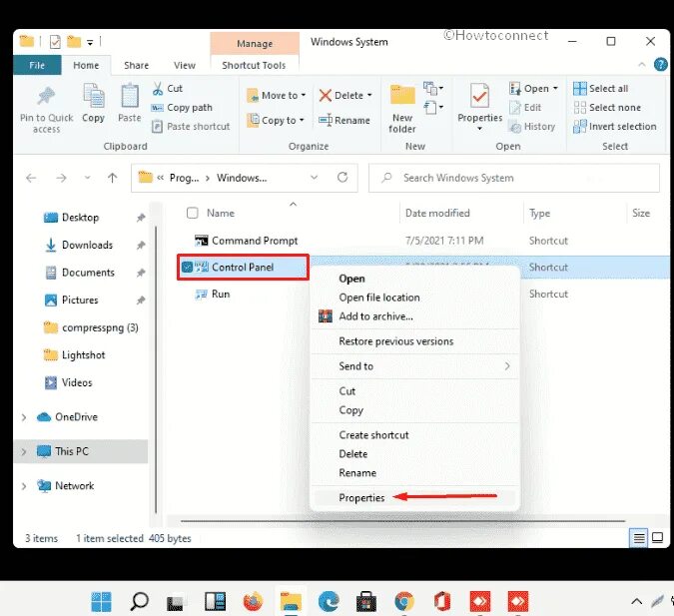Click the New folder icon
The width and height of the screenshot is (674, 616).
pos(402,96)
